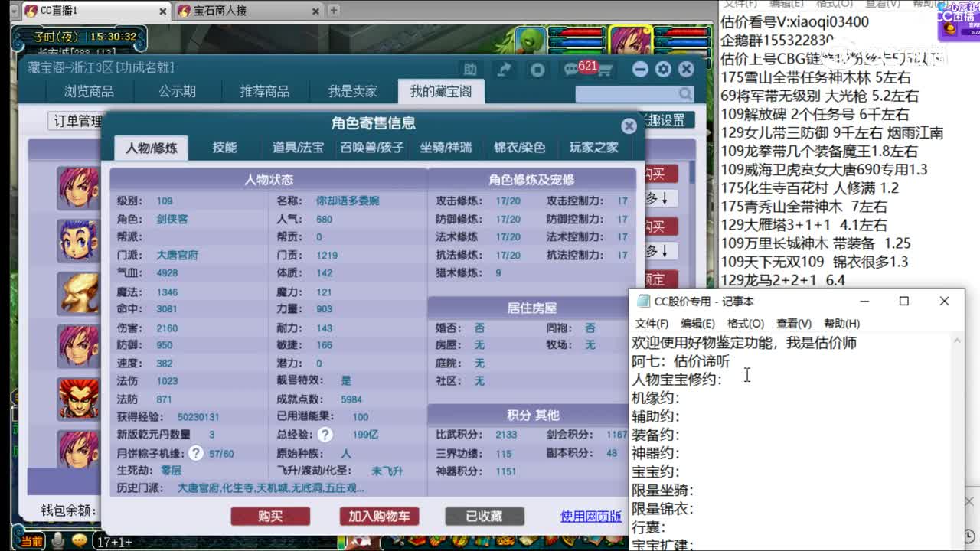980x551 pixels.
Task: Open the 使用网页版 link
Action: tap(590, 516)
